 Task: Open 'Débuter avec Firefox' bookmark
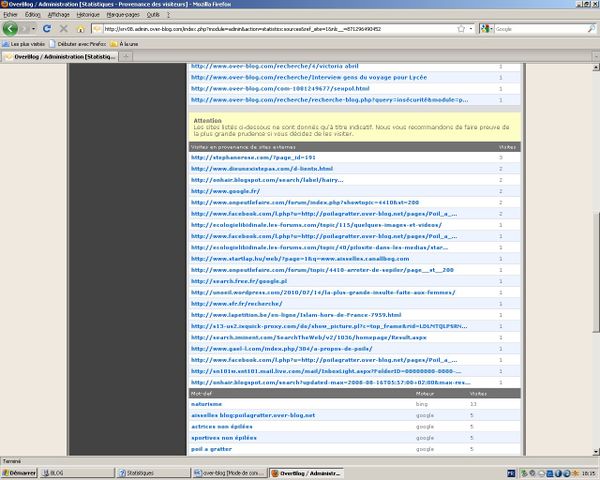tap(78, 44)
